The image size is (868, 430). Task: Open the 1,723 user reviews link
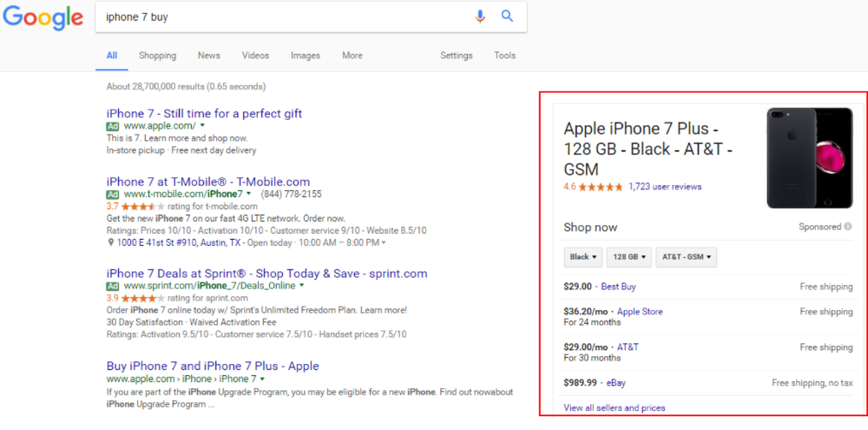pyautogui.click(x=665, y=187)
